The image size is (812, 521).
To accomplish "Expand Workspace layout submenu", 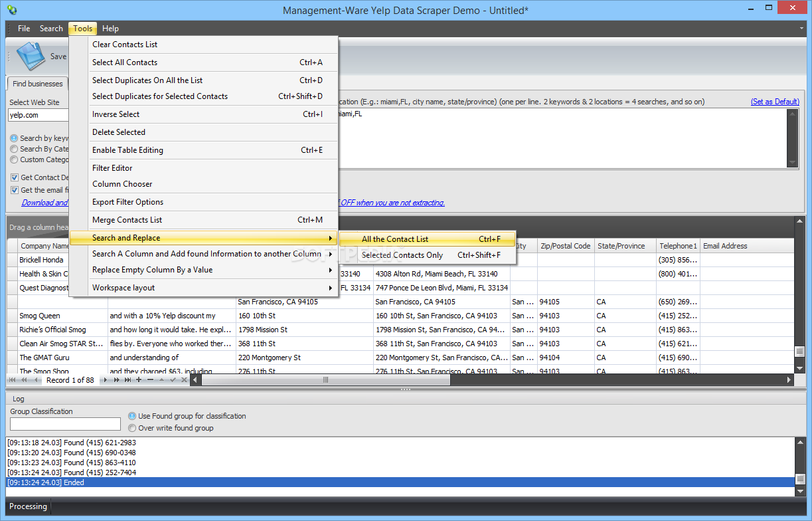I will [204, 288].
